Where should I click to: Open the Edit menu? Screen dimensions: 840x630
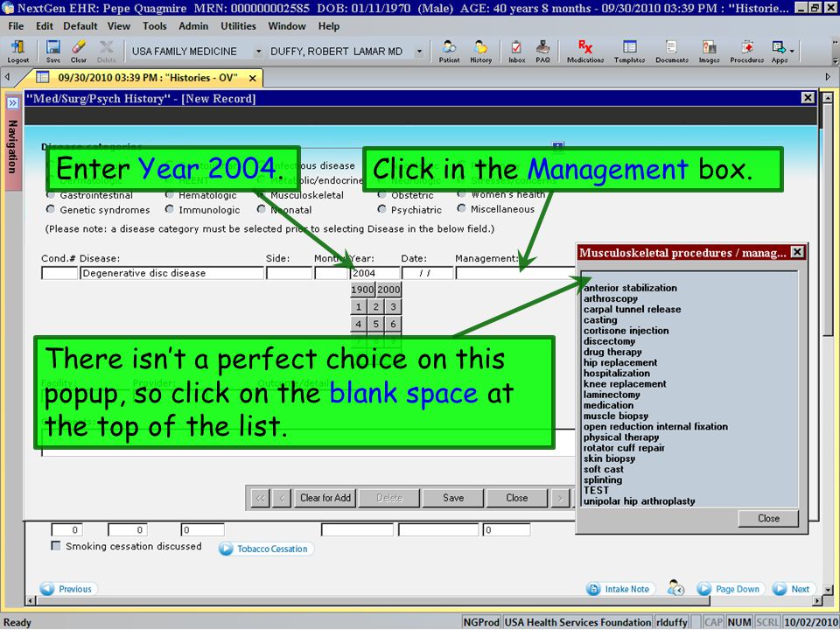45,25
